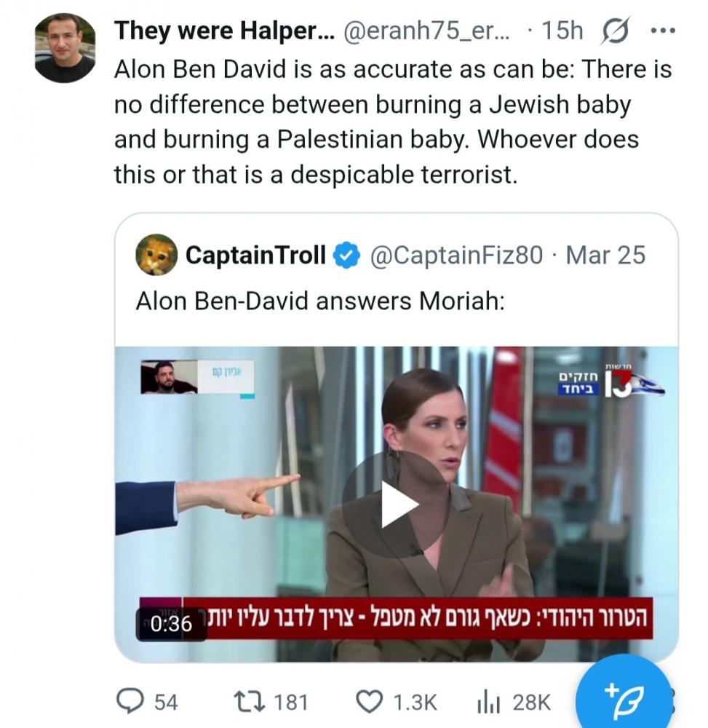Open the three-dot more options menu
708x728 pixels.
(661, 31)
